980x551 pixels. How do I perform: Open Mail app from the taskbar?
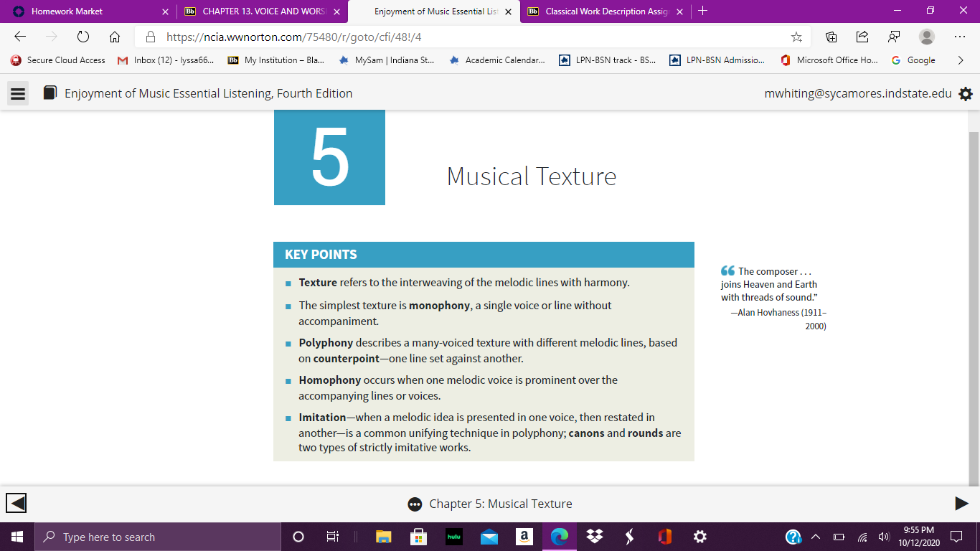(489, 537)
